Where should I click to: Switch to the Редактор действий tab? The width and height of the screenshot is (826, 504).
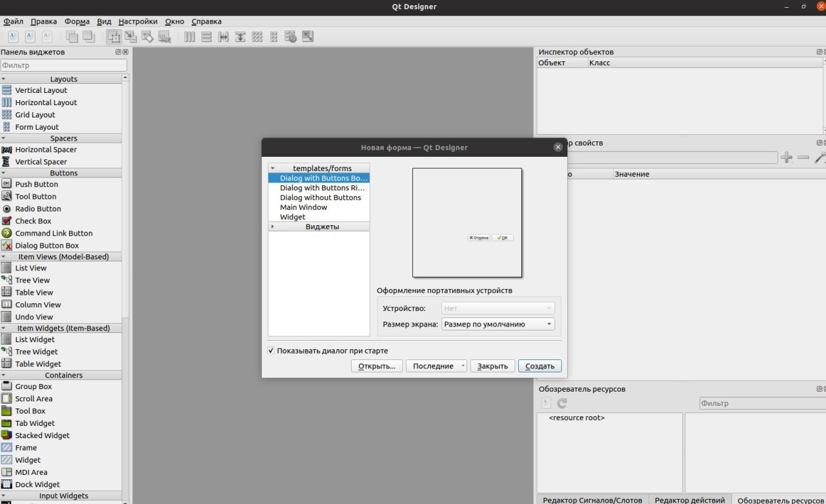690,499
